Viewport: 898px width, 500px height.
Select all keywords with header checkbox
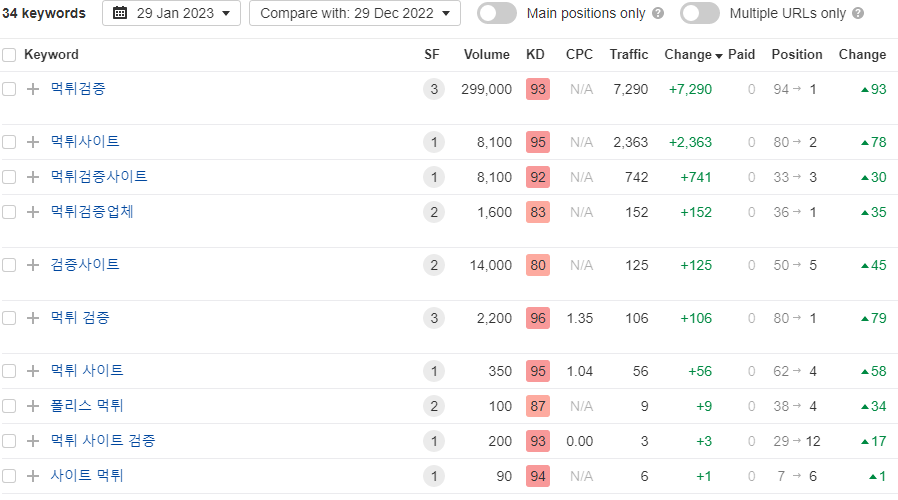pyautogui.click(x=9, y=55)
